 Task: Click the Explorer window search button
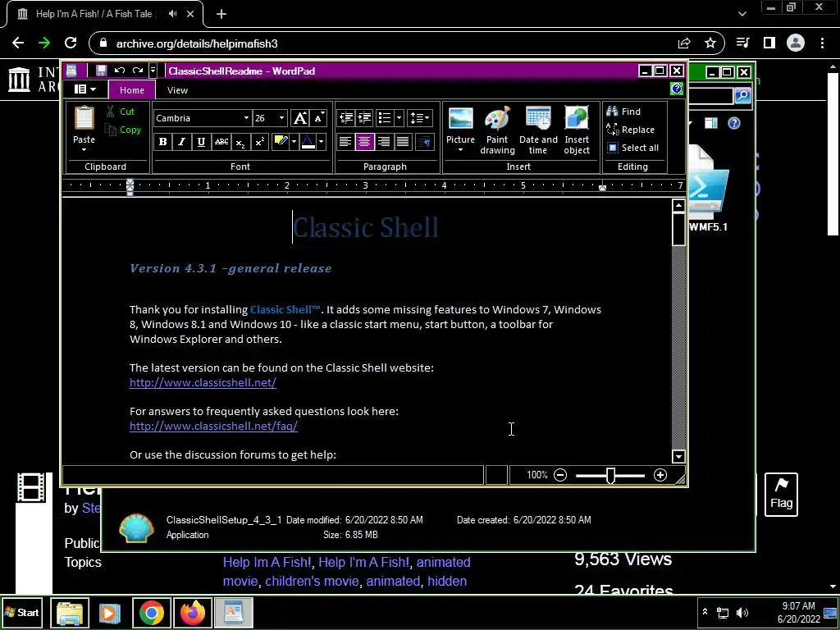742,95
